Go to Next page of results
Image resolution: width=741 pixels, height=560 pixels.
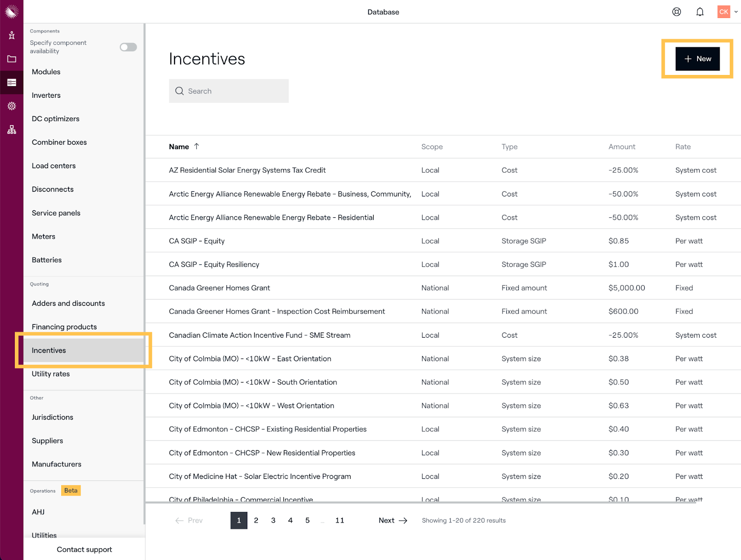click(x=393, y=521)
